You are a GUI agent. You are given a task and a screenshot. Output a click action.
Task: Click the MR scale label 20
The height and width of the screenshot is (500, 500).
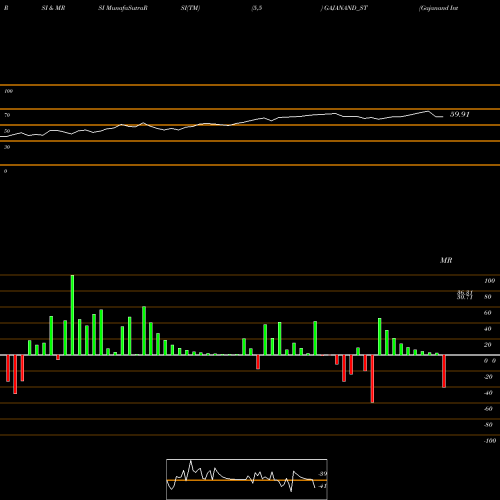pyautogui.click(x=488, y=345)
